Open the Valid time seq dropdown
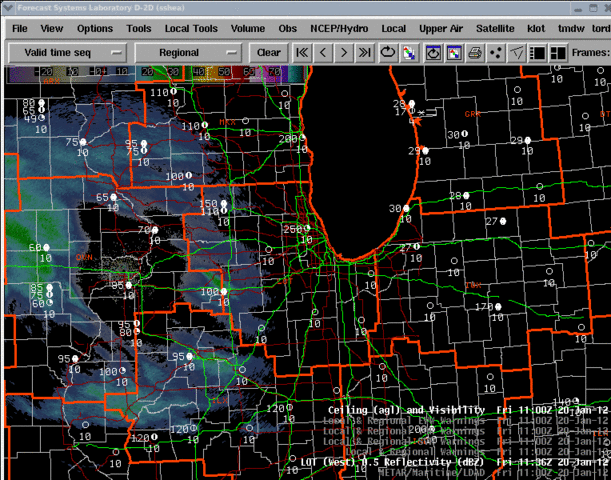Image resolution: width=611 pixels, height=480 pixels. [67, 52]
